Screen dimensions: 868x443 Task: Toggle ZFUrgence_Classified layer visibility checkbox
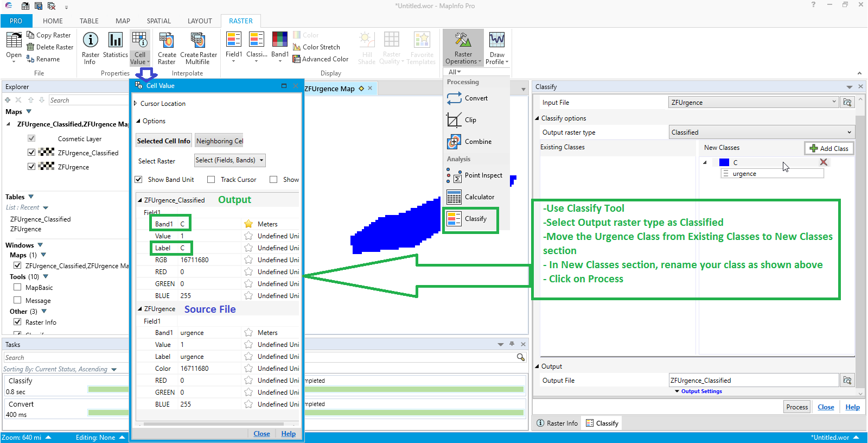31,153
